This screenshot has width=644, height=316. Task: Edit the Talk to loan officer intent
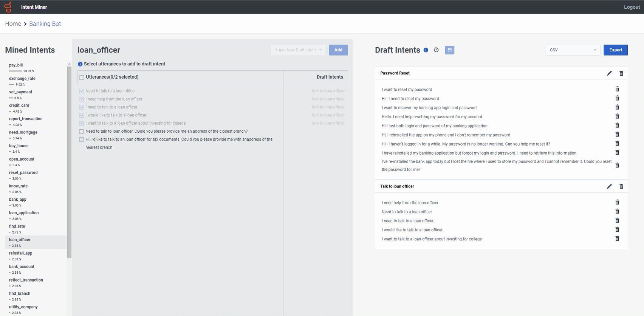pos(609,186)
